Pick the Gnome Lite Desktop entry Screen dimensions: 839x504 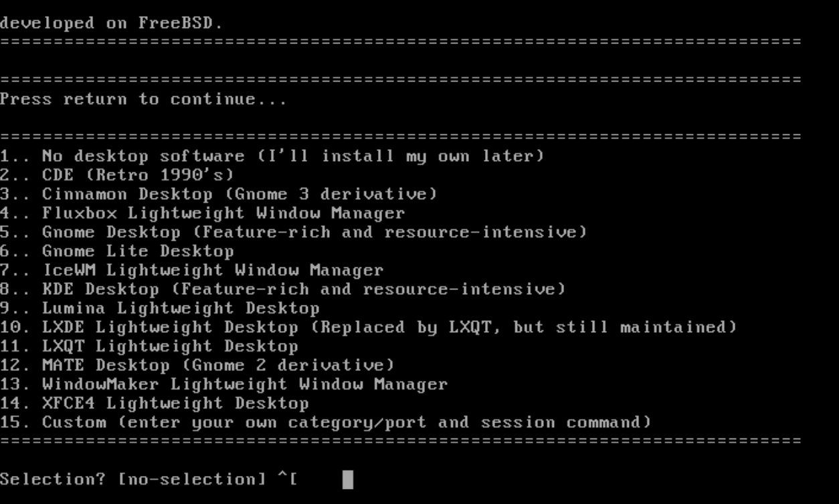pos(117,251)
